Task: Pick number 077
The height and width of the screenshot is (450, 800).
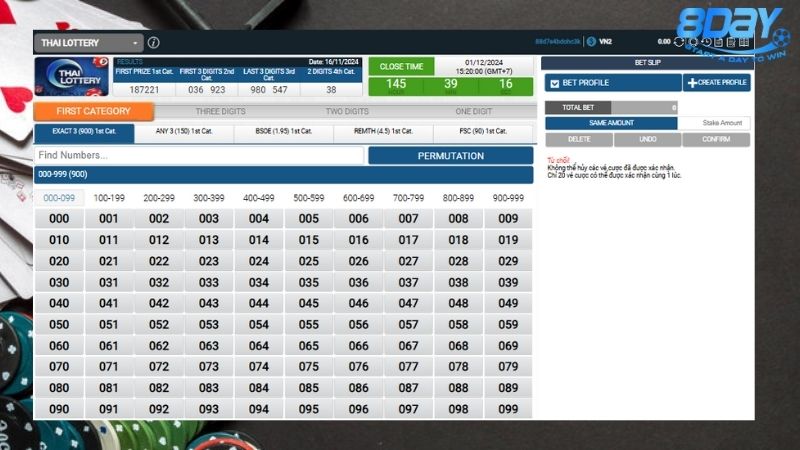Action: 408,367
